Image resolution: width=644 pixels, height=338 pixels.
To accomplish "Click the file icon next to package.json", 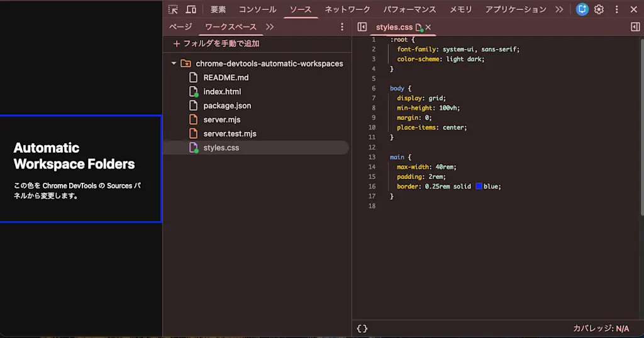I will [193, 106].
